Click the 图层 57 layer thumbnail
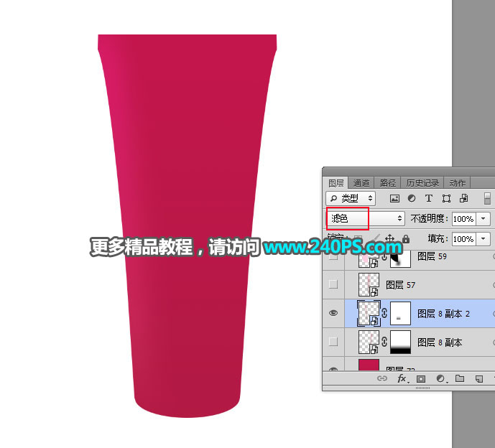495x448 pixels. 369,284
